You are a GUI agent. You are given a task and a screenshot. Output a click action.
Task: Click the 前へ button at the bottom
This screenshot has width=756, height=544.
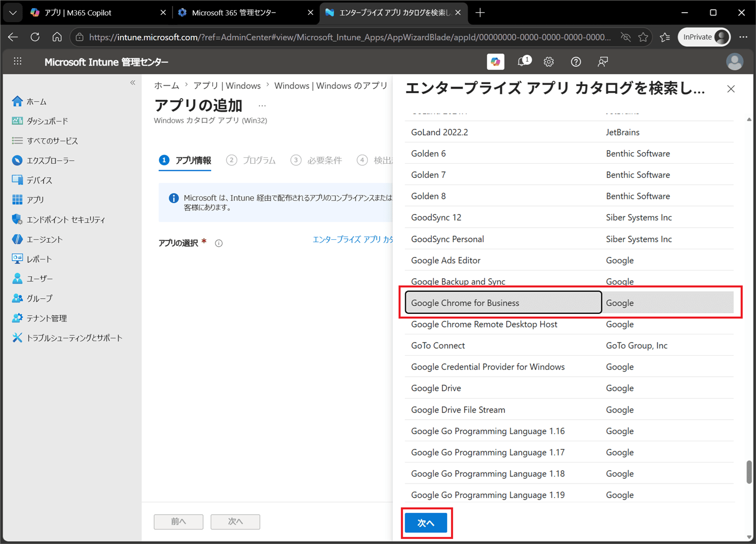tap(178, 521)
